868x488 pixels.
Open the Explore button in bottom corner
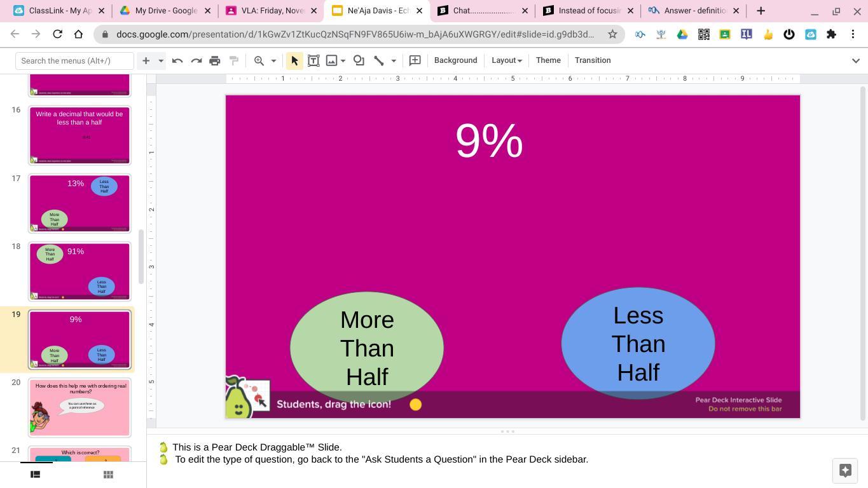(x=845, y=470)
